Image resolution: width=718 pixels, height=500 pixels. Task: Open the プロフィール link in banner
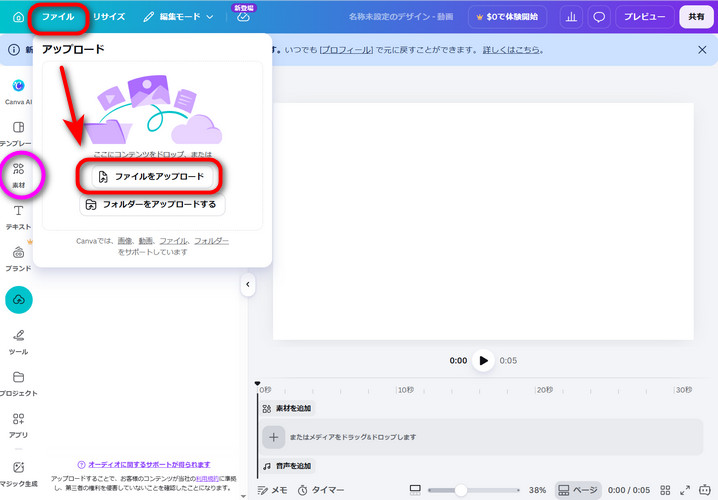pos(346,50)
